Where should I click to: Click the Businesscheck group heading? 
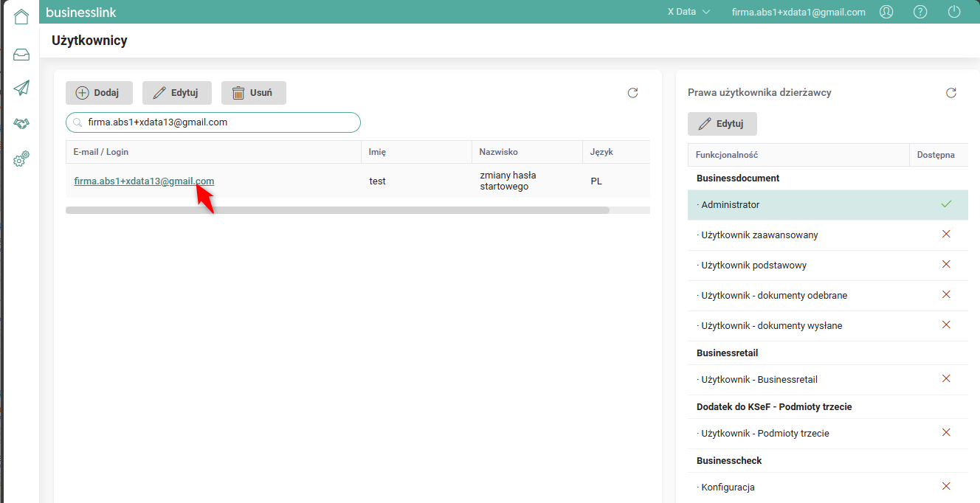(729, 461)
